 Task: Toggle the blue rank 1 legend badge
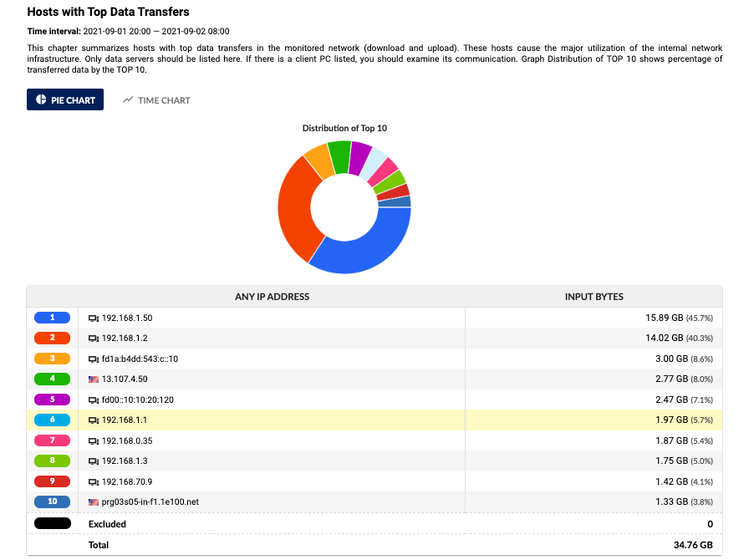pyautogui.click(x=52, y=318)
